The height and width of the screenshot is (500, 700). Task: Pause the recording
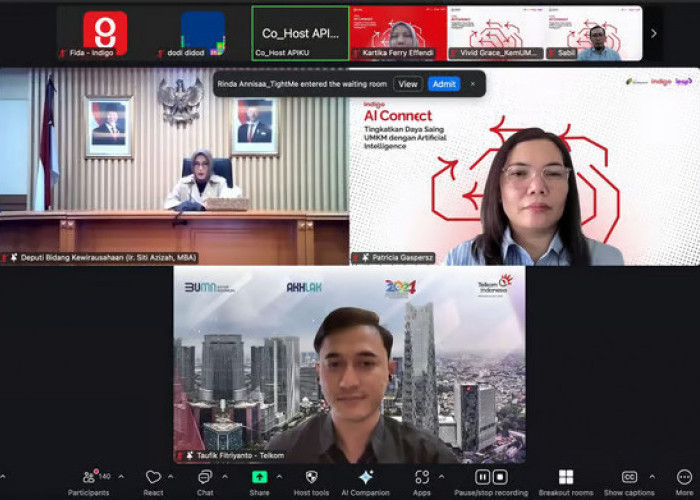point(483,477)
